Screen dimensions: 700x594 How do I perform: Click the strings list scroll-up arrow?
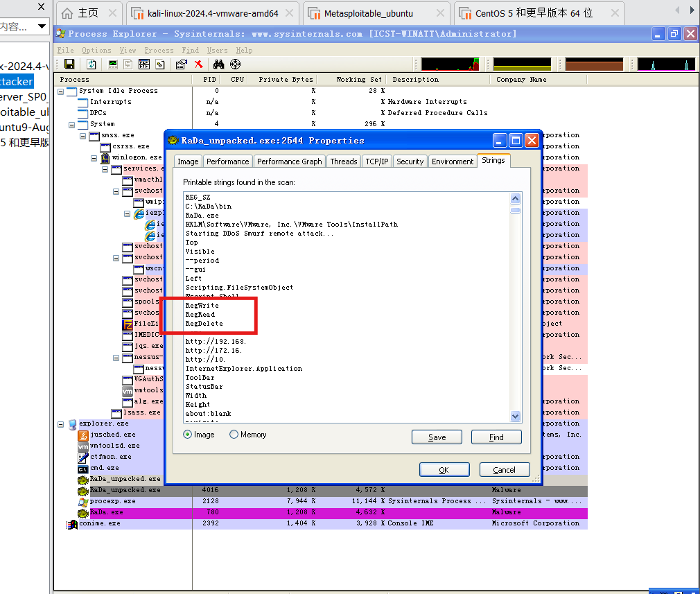click(515, 199)
